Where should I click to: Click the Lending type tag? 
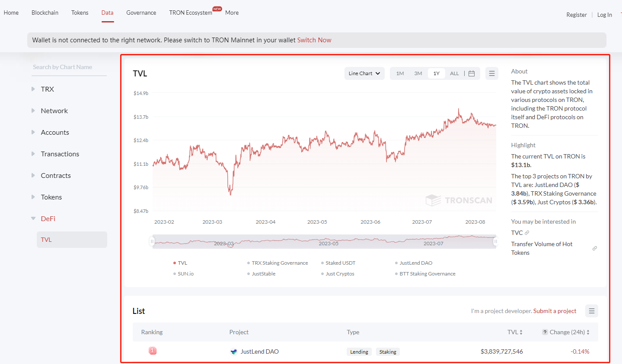pos(359,352)
